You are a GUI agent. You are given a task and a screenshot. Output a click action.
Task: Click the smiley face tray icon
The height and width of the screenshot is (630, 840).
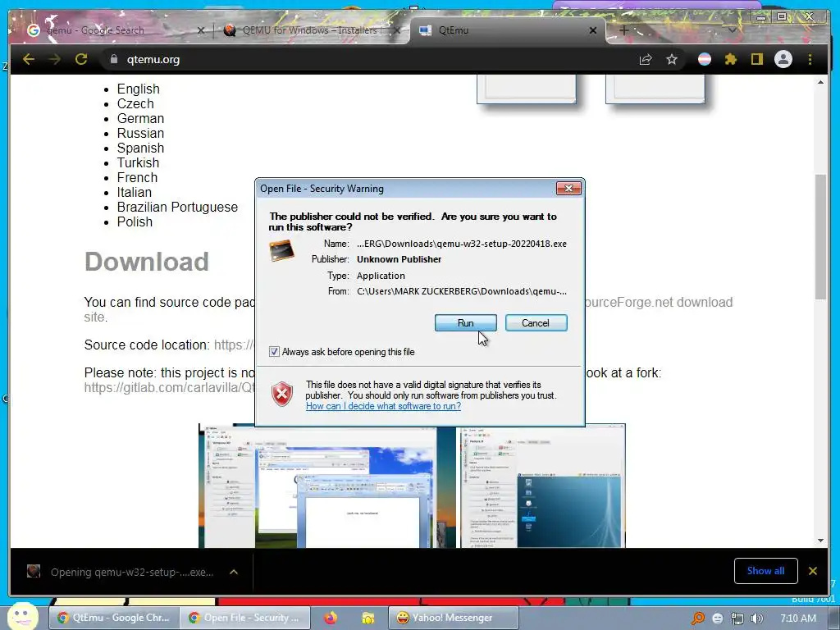click(717, 619)
